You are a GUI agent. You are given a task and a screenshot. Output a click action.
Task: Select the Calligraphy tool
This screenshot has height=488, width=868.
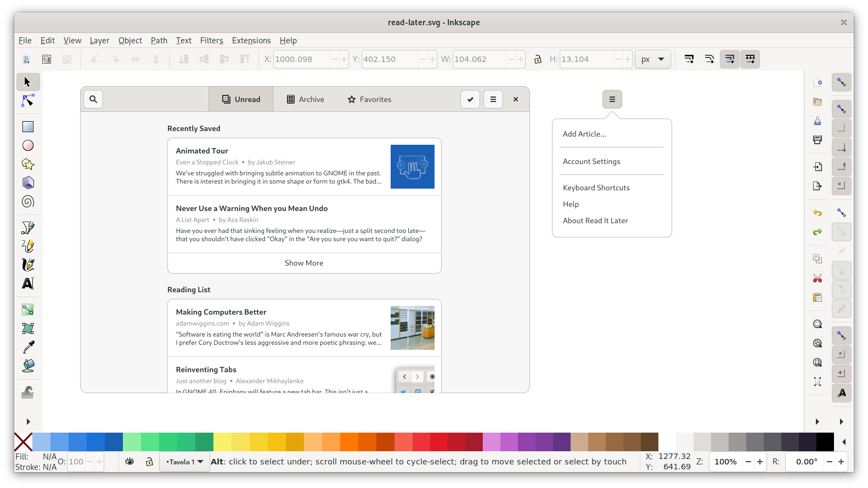click(28, 265)
